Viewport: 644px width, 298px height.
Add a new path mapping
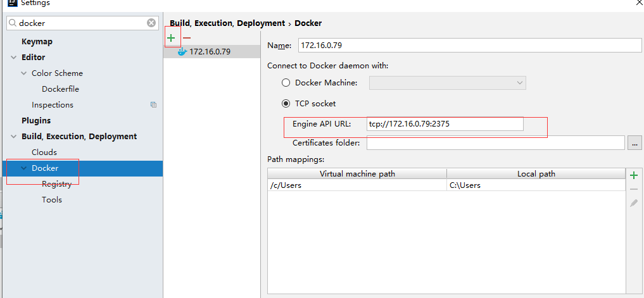point(633,175)
